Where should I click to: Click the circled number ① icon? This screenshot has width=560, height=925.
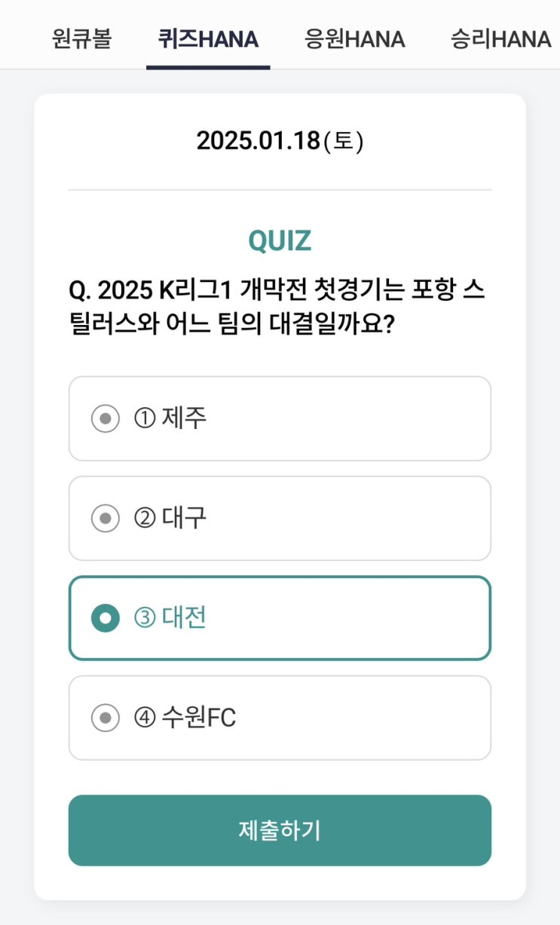[145, 418]
